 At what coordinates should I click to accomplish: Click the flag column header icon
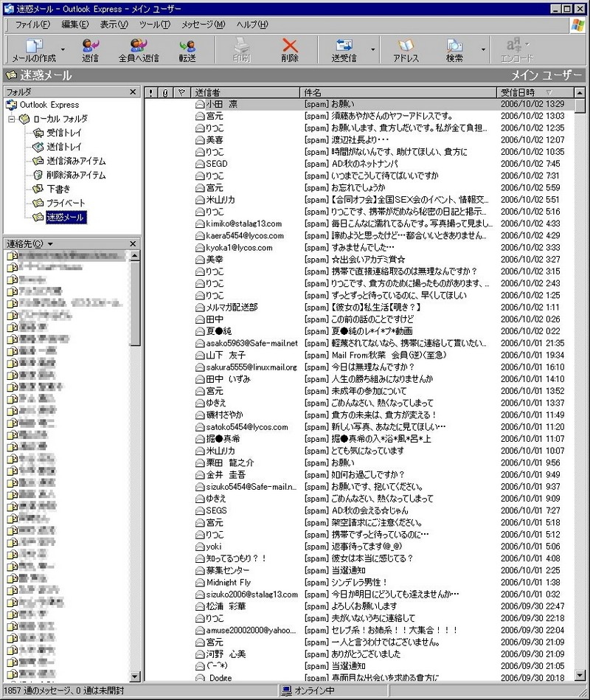pos(181,93)
